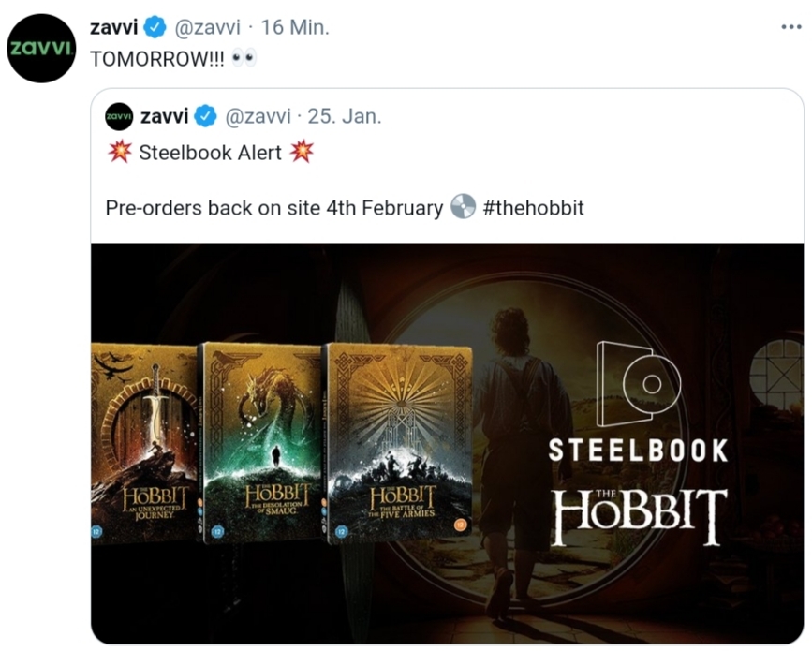This screenshot has height=651, width=812.
Task: Click the left collision emoji before Steelbook Alert
Action: tap(120, 152)
